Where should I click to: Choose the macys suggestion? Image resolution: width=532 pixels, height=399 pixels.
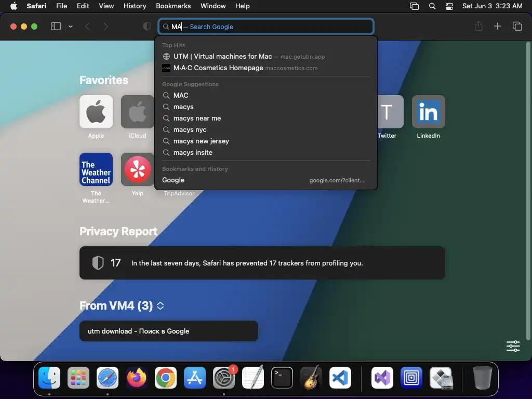pyautogui.click(x=265, y=107)
